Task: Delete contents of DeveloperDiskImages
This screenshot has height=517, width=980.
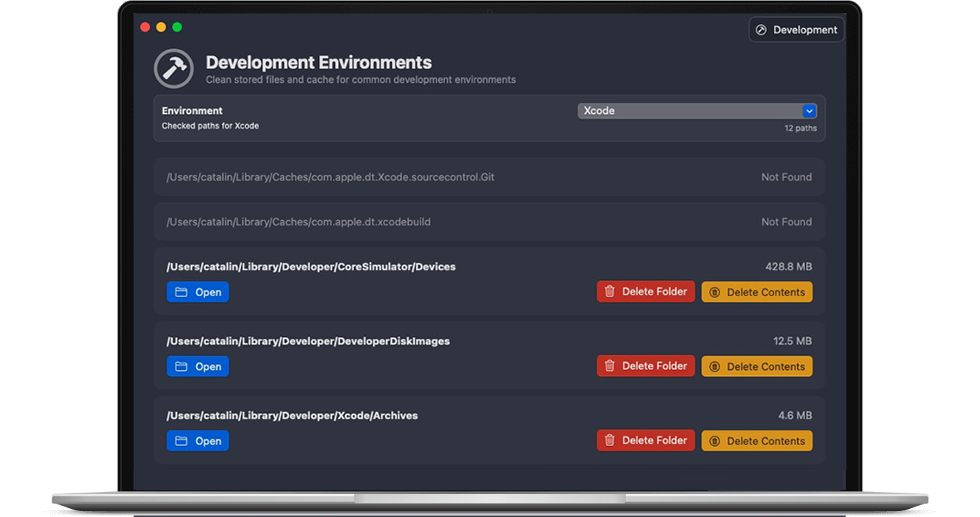Action: click(756, 366)
